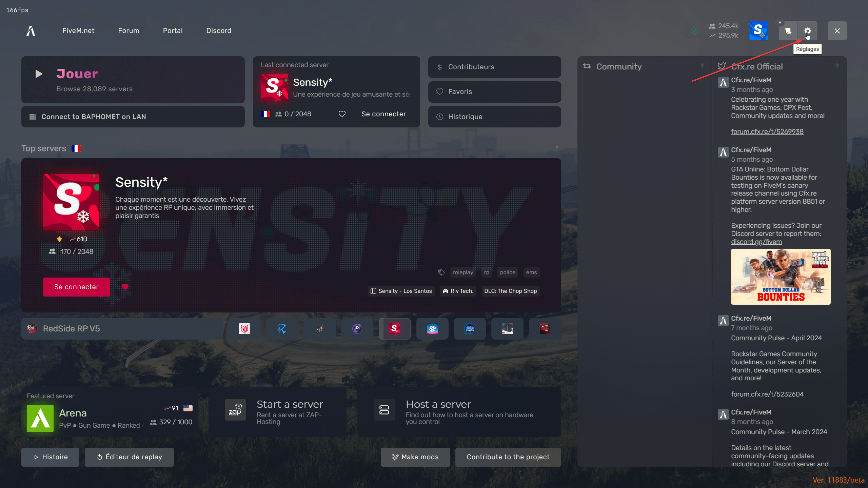868x488 pixels.
Task: Open the Contributeurs section
Action: 494,67
